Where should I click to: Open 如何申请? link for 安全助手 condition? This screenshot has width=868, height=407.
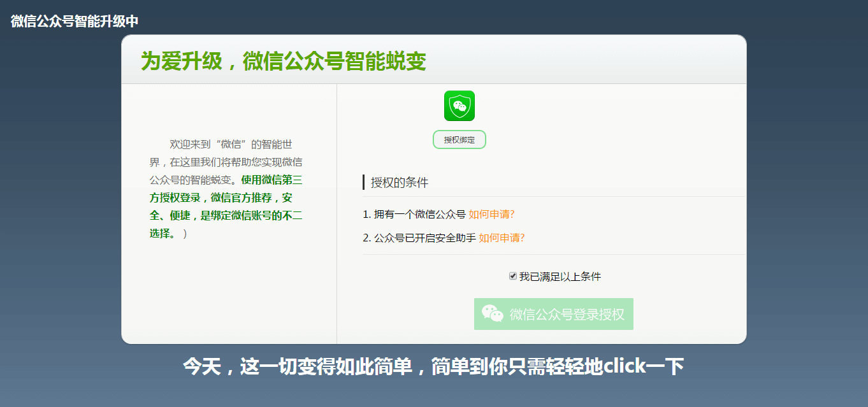point(502,238)
